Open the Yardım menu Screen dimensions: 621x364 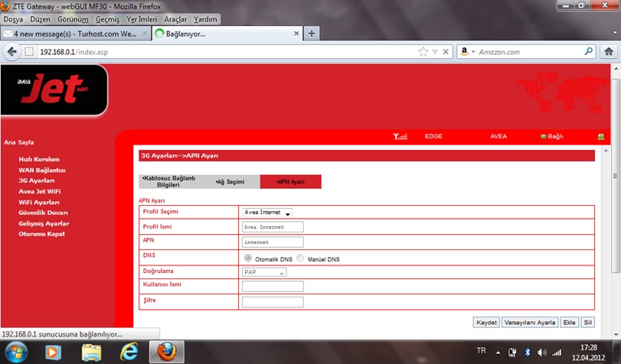(205, 19)
